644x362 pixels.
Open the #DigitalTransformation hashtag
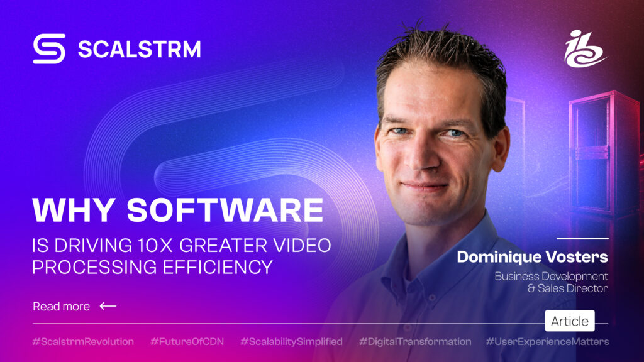(415, 341)
